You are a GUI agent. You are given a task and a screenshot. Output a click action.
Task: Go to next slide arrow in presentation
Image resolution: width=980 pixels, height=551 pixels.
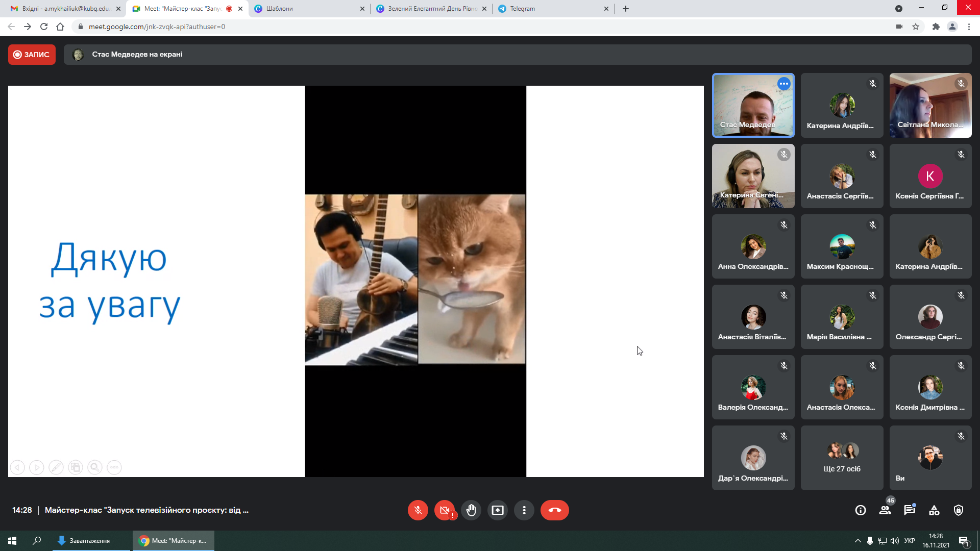click(36, 467)
